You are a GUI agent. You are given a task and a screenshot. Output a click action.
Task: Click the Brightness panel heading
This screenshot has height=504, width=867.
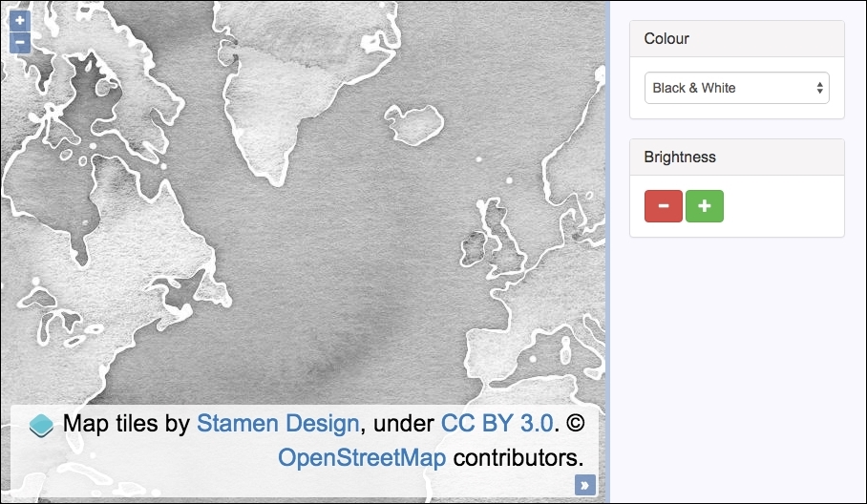pyautogui.click(x=736, y=157)
